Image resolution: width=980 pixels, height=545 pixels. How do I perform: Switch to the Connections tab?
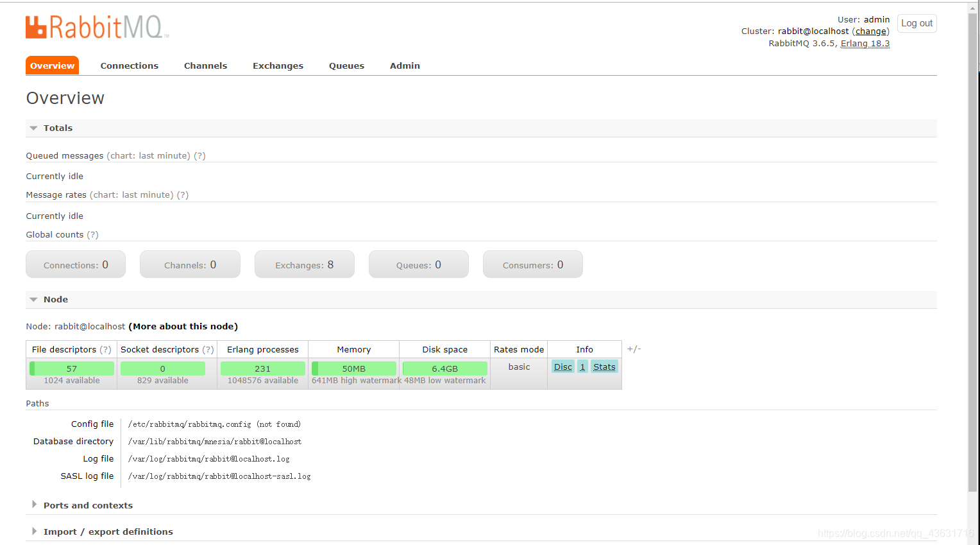(x=130, y=65)
